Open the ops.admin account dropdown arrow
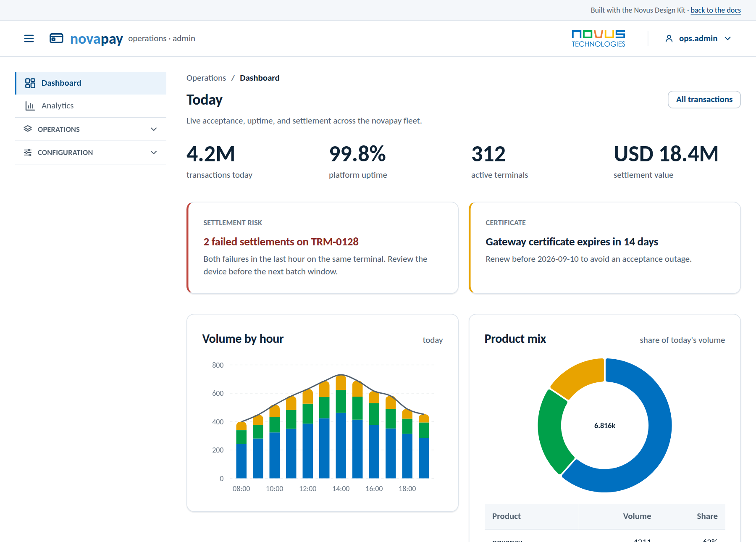Image resolution: width=756 pixels, height=542 pixels. pyautogui.click(x=728, y=39)
